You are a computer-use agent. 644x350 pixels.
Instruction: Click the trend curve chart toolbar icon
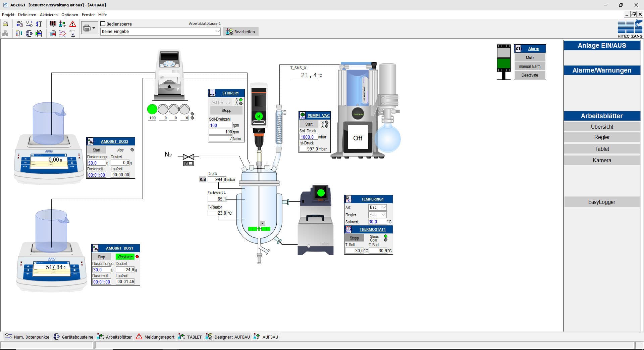(63, 33)
